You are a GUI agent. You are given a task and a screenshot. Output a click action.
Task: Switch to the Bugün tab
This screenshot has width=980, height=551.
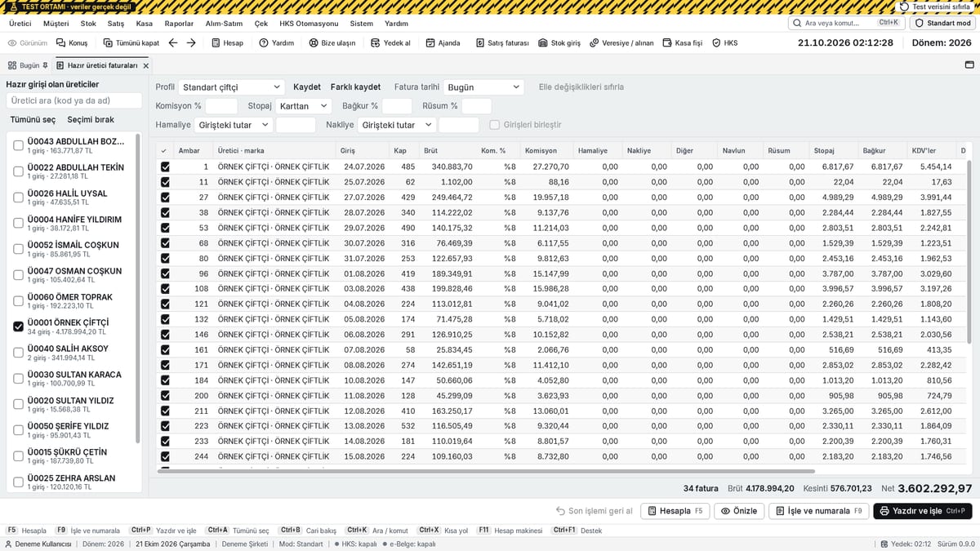click(29, 65)
